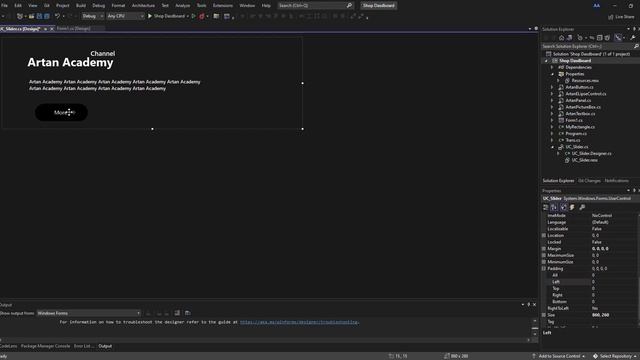The width and height of the screenshot is (640, 360).
Task: Click Solution Explorer Home icon
Action: click(x=562, y=38)
